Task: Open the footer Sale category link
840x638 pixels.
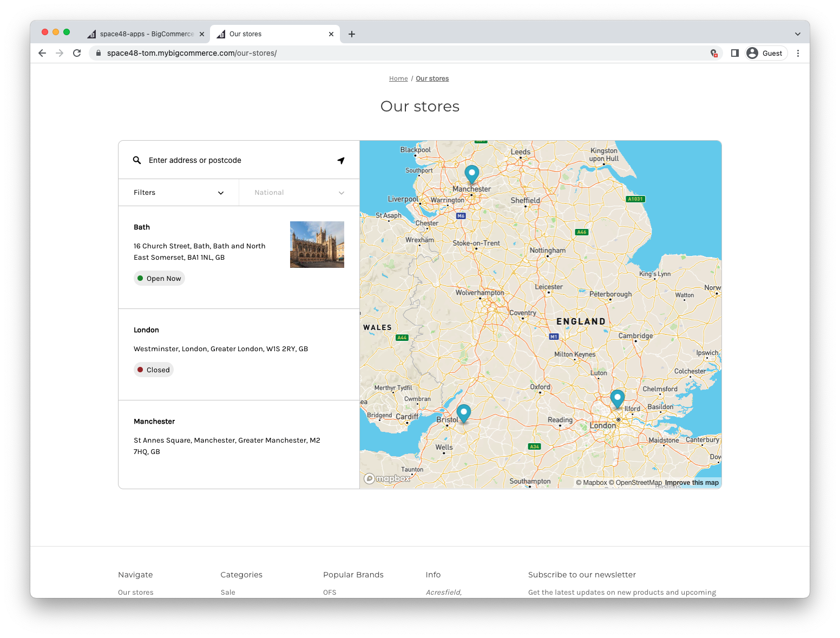Action: click(228, 593)
